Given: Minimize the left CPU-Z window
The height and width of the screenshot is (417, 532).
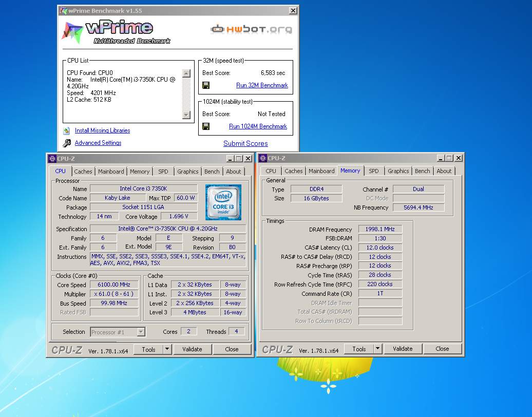Looking at the screenshot, I should click(230, 159).
